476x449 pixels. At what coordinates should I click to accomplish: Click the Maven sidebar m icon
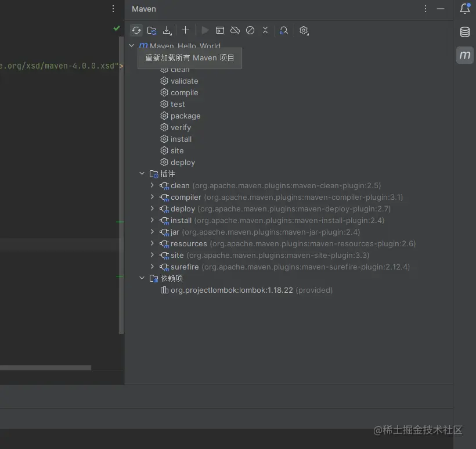(465, 55)
